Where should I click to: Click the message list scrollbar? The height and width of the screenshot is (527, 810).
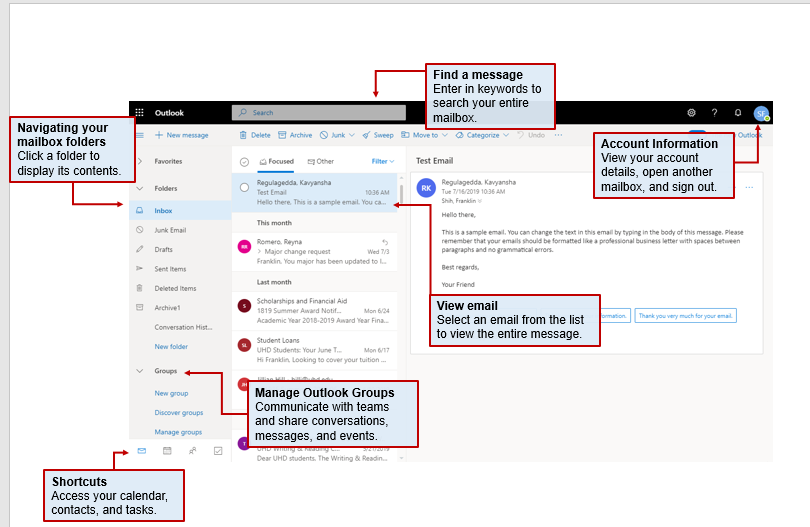click(x=401, y=192)
